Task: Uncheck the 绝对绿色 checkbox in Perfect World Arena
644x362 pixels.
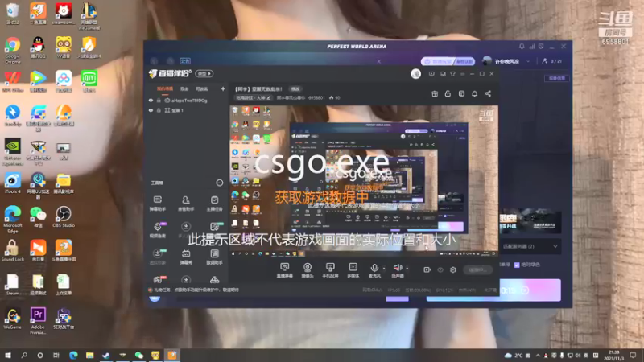Action: click(x=517, y=265)
